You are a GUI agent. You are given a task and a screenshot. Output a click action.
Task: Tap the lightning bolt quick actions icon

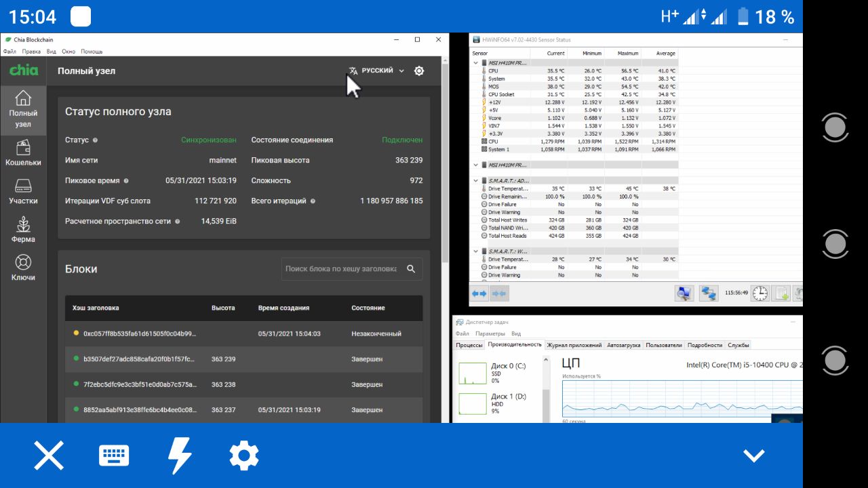(x=179, y=455)
